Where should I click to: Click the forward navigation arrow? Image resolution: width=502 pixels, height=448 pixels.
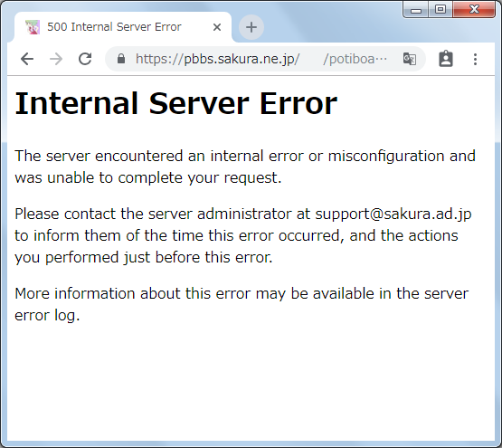(x=56, y=59)
